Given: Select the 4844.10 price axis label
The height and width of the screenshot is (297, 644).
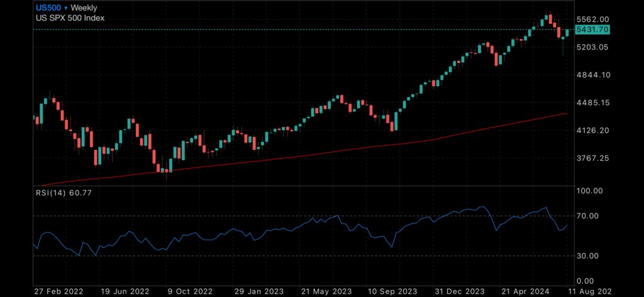Looking at the screenshot, I should (x=592, y=75).
